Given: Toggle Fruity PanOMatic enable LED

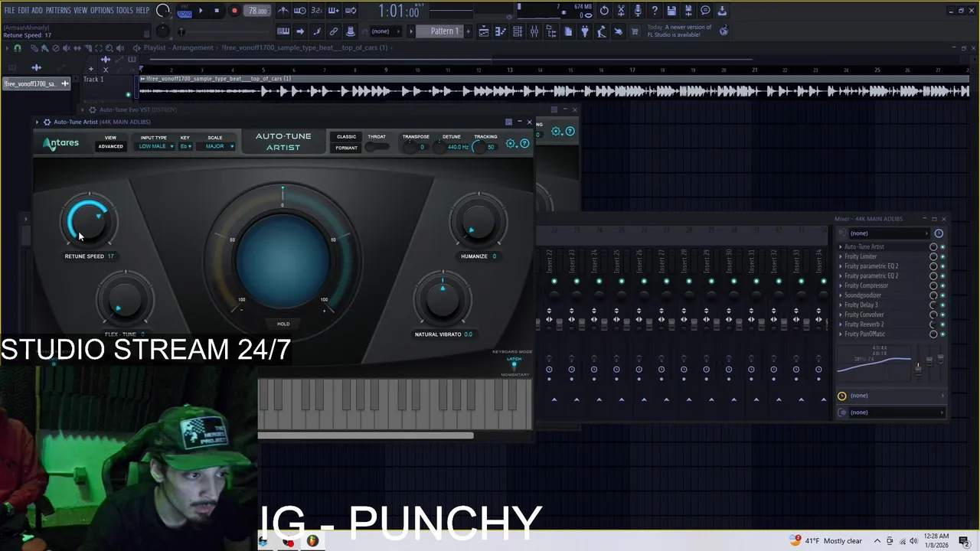Looking at the screenshot, I should (942, 334).
